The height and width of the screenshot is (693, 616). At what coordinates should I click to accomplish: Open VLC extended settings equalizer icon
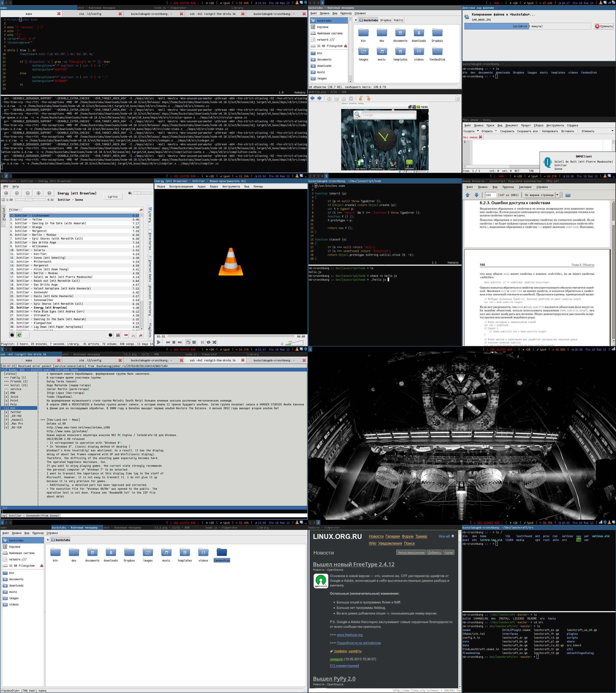click(194, 342)
